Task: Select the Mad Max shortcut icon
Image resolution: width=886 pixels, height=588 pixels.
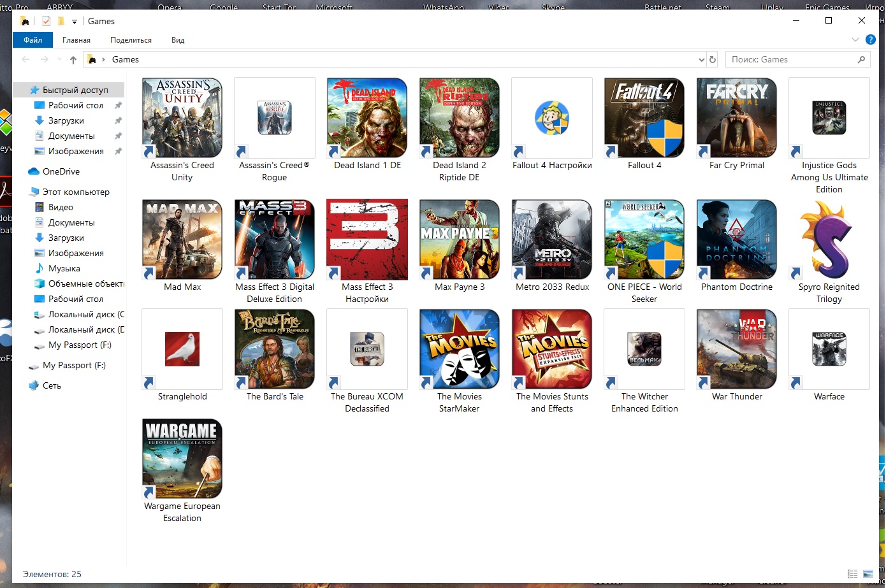Action: [182, 240]
